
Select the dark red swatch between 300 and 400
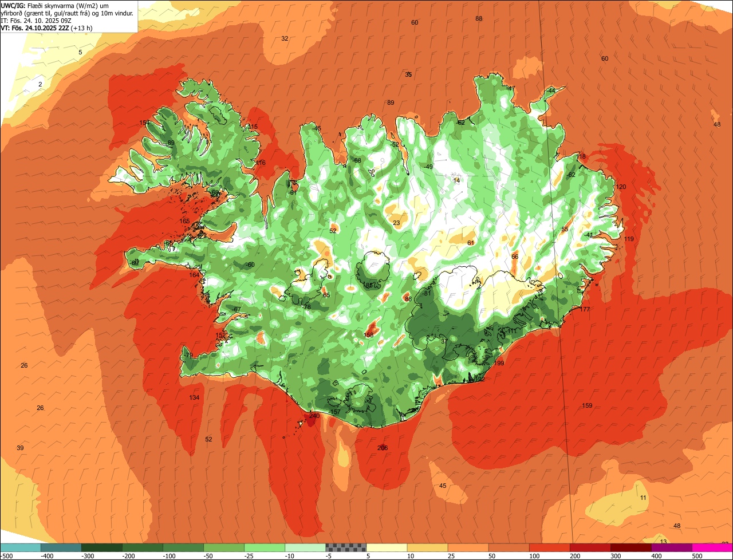(630, 547)
